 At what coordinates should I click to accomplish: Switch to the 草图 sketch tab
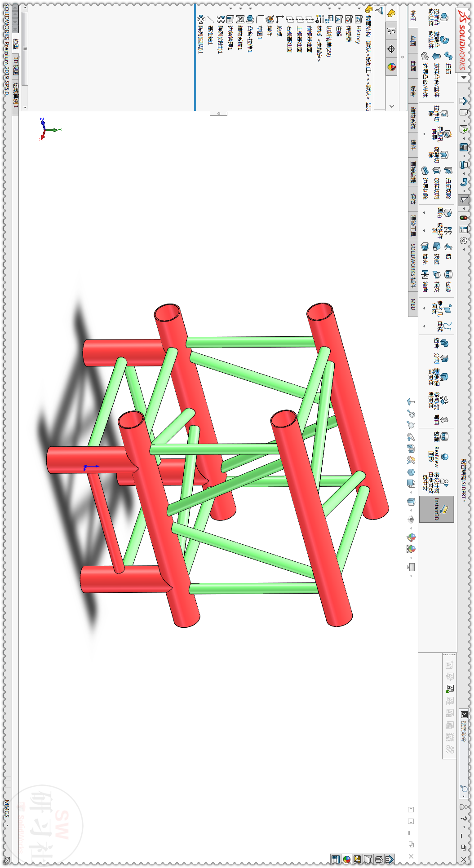tap(413, 41)
